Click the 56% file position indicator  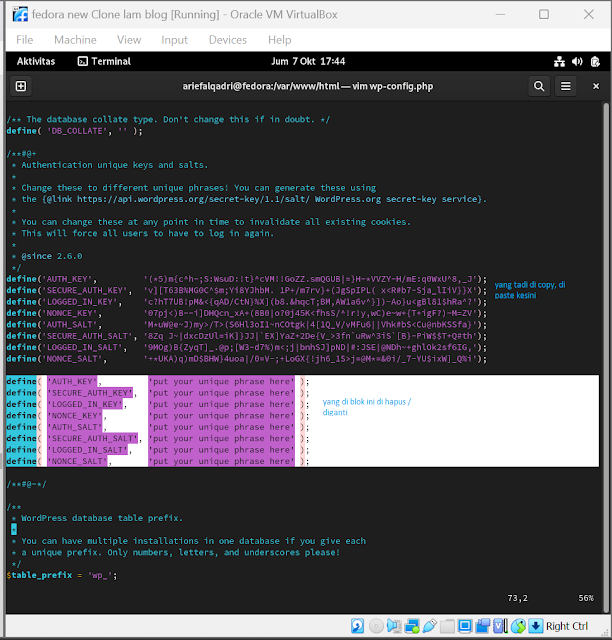coord(586,598)
